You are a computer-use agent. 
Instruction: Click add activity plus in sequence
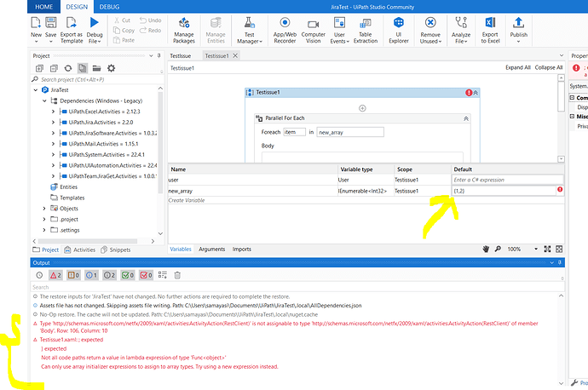[362, 108]
